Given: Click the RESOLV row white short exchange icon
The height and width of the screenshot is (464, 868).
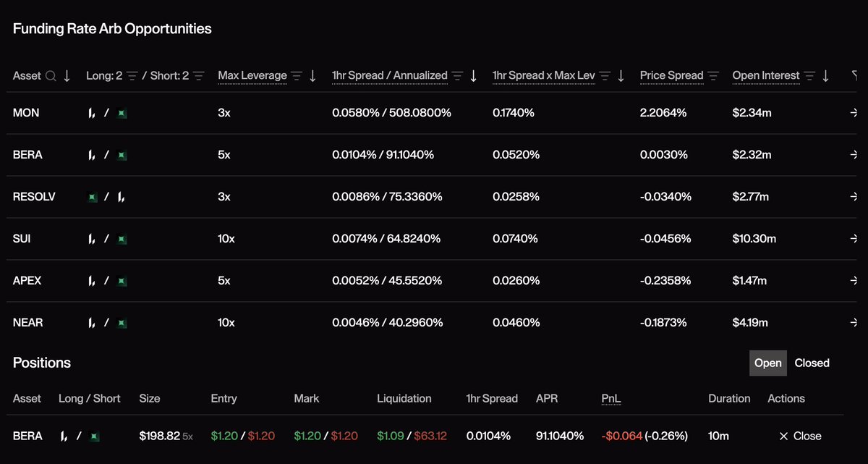Looking at the screenshot, I should pos(122,197).
